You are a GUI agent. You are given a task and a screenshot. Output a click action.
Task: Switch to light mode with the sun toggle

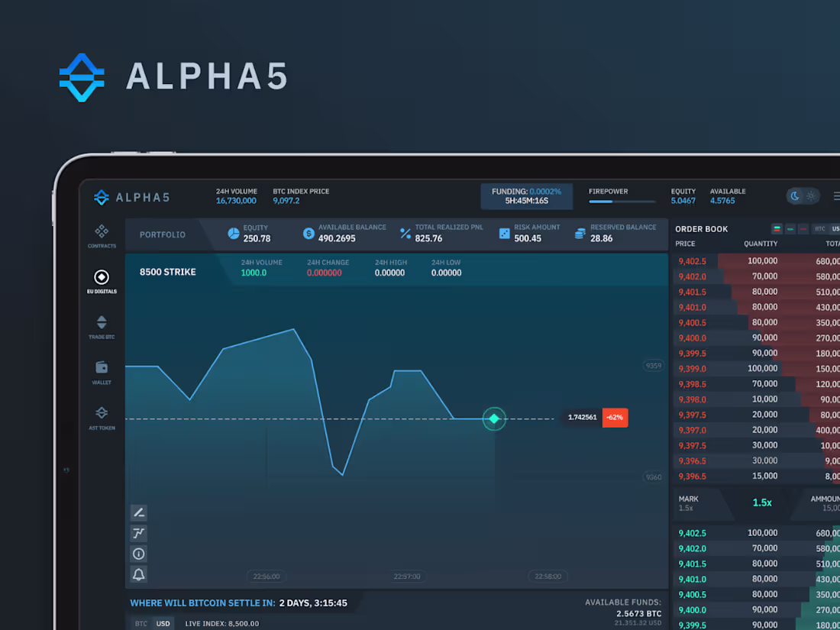pos(811,196)
